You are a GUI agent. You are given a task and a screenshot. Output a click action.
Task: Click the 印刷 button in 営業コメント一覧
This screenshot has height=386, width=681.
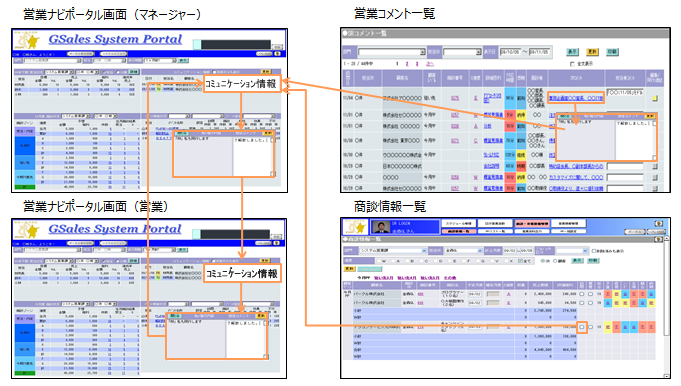point(612,52)
